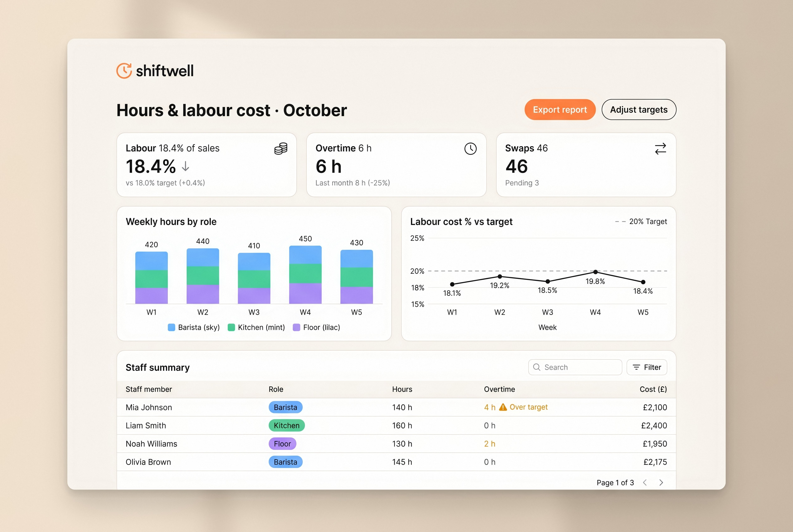
Task: Click the magnifier icon in Search field
Action: click(536, 367)
